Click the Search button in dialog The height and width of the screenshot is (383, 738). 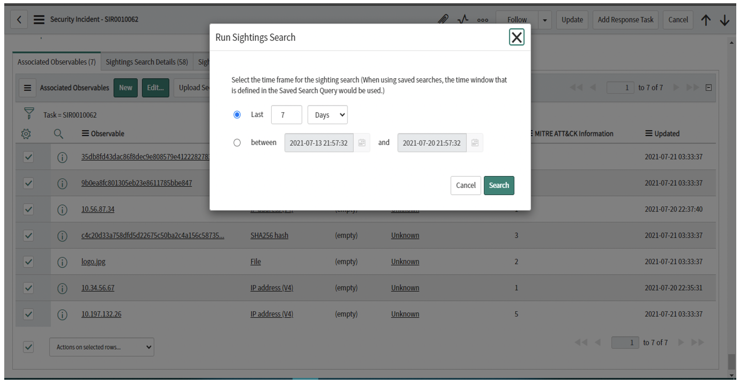coord(499,185)
